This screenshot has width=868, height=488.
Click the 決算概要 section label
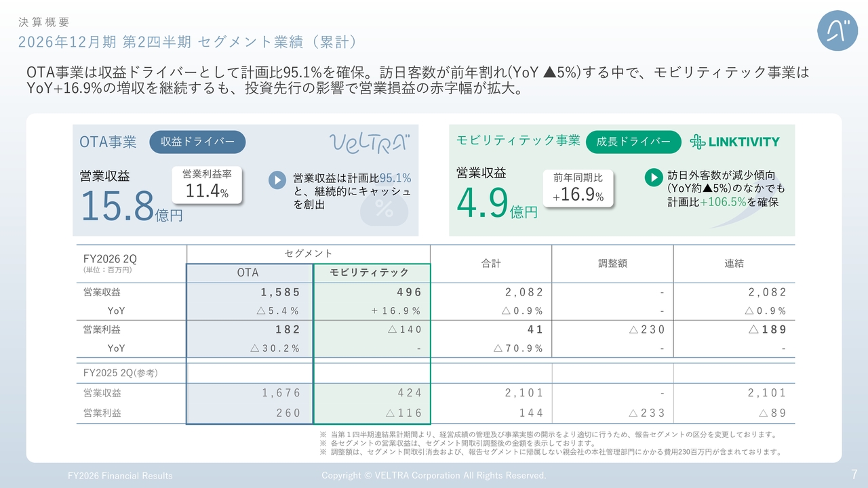(43, 22)
